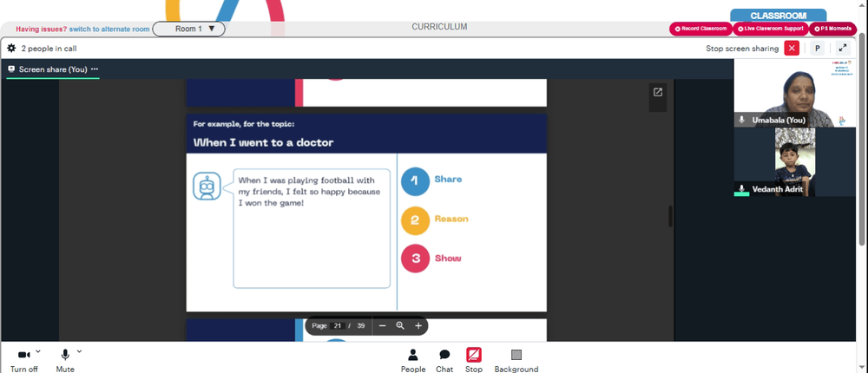This screenshot has height=373, width=868.
Task: Click the football speech bubble text
Action: coord(310,192)
